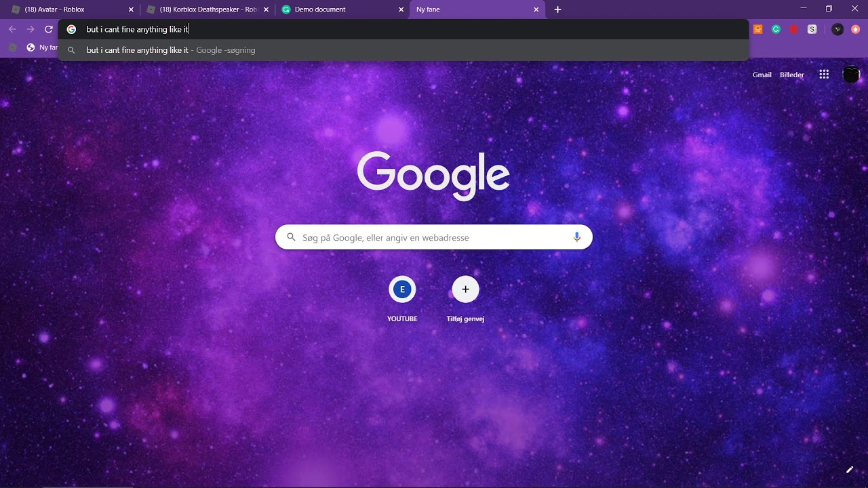The width and height of the screenshot is (868, 488).
Task: Switch to the Demo document tab
Action: [x=342, y=9]
